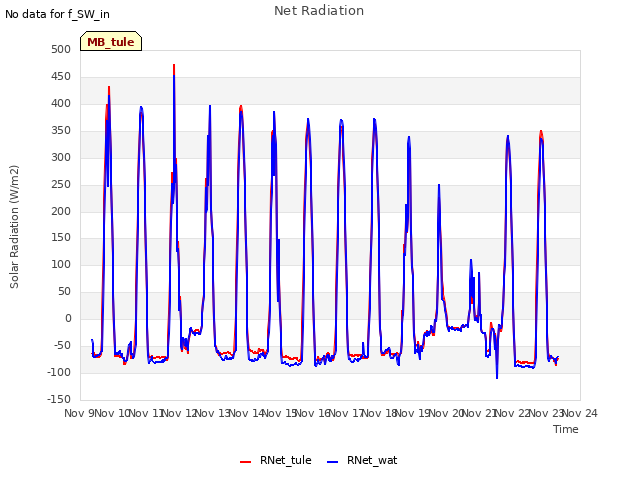The width and height of the screenshot is (640, 480).
Task: Toggle the RNet_tule legend entry
Action: point(276,460)
